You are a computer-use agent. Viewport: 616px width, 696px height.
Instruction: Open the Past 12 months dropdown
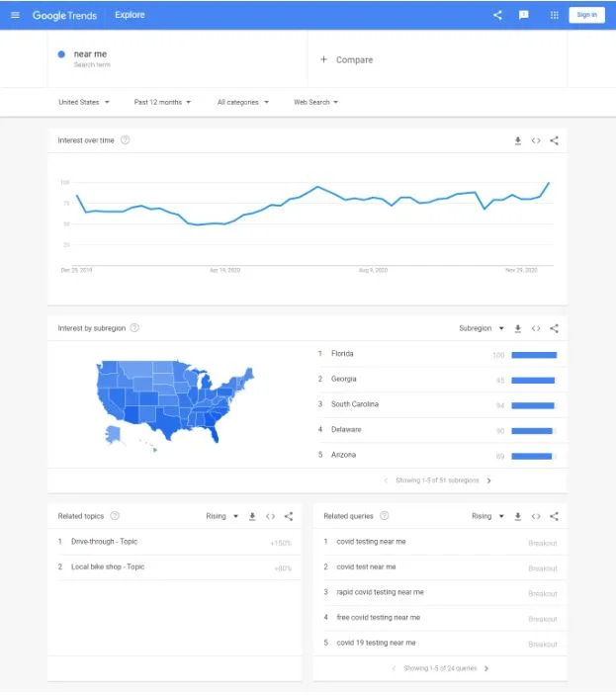tap(163, 102)
